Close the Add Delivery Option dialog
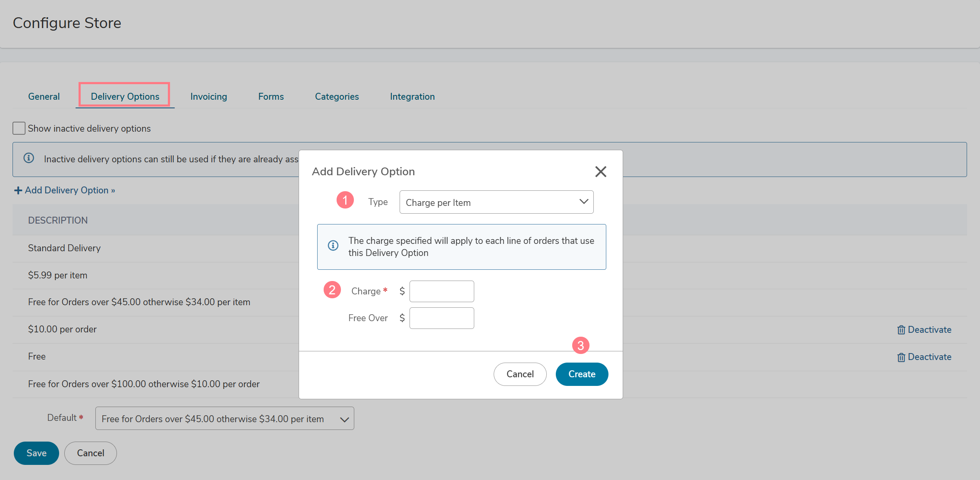 [x=600, y=172]
